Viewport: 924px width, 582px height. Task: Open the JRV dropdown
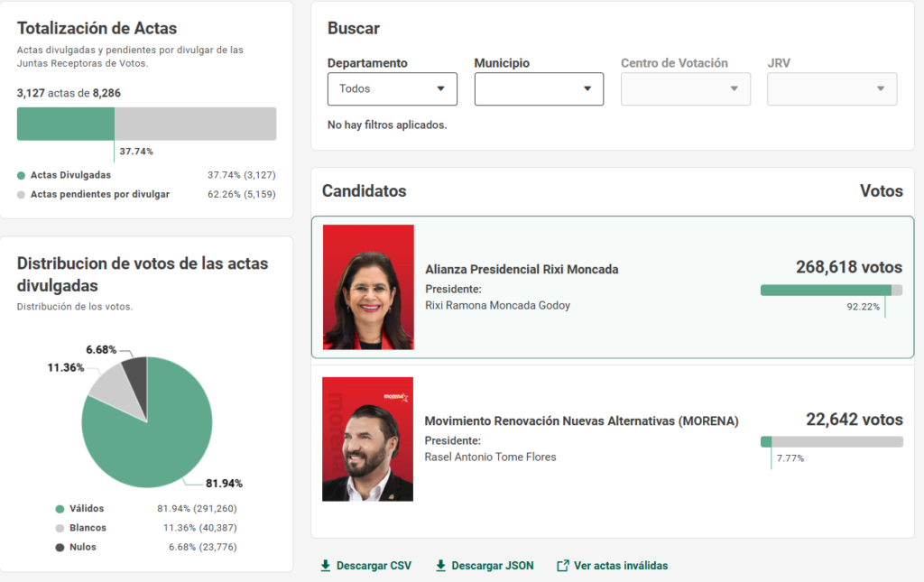click(832, 89)
